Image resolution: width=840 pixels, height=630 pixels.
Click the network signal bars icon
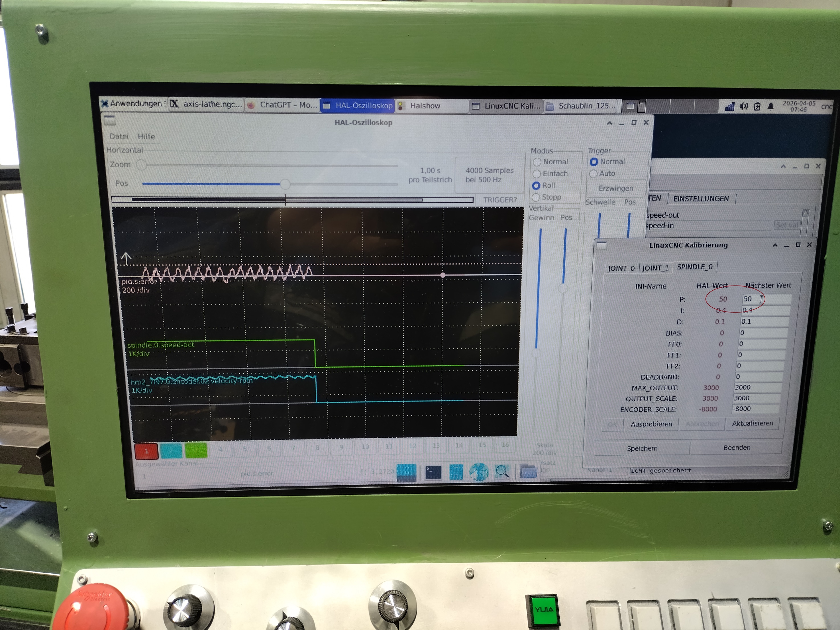click(x=729, y=107)
